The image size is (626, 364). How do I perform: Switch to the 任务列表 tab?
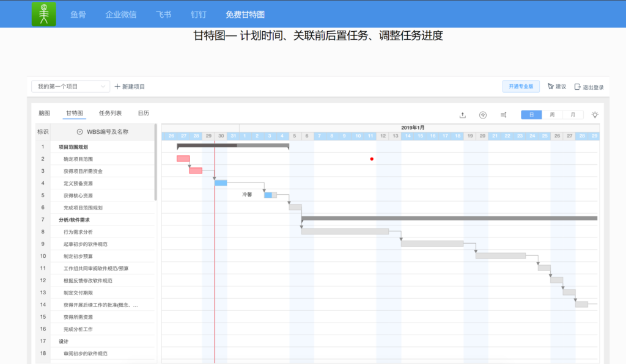(x=110, y=113)
